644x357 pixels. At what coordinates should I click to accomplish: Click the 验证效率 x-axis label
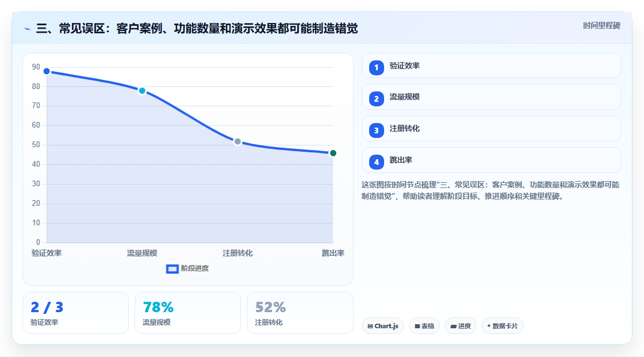[47, 254]
